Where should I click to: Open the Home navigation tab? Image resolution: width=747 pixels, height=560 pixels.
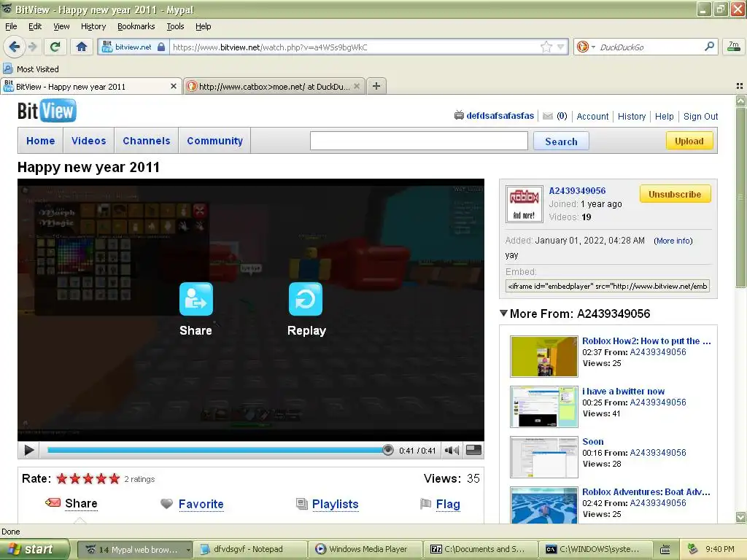41,141
